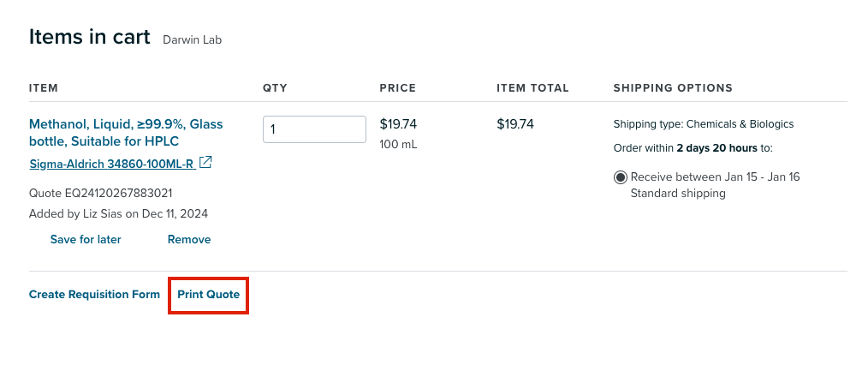Viewport: 868px width, 365px height.
Task: Click the 100 mL unit size text
Action: pos(399,145)
